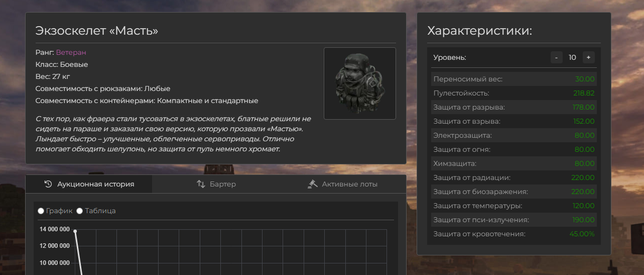Click the chart data point at 14 000 000
Image resolution: width=644 pixels, height=275 pixels.
(x=75, y=231)
